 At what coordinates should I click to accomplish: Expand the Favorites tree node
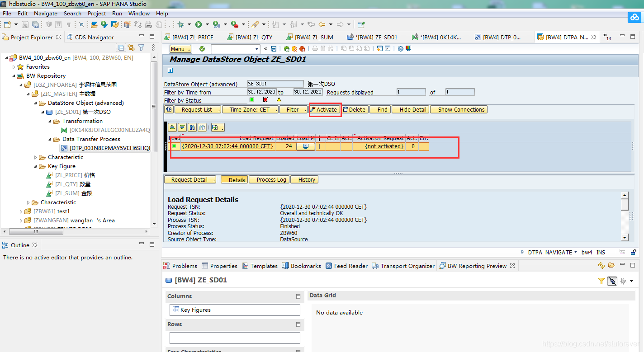tap(14, 67)
